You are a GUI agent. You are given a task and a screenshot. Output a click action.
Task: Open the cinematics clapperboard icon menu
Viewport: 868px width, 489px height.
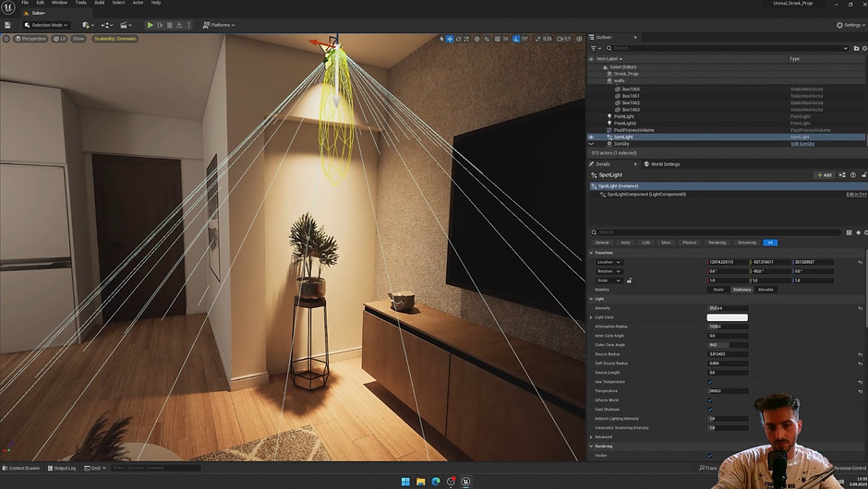pos(127,25)
